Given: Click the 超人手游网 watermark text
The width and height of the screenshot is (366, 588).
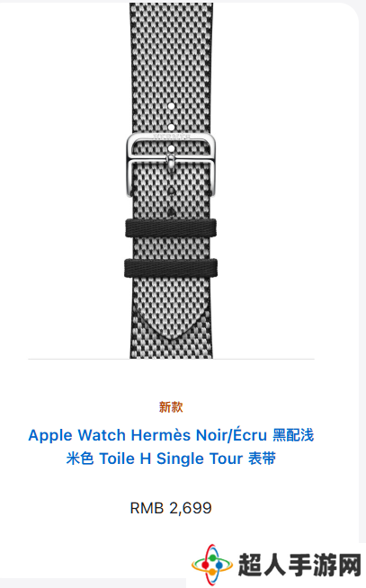Looking at the screenshot, I should click(299, 565).
